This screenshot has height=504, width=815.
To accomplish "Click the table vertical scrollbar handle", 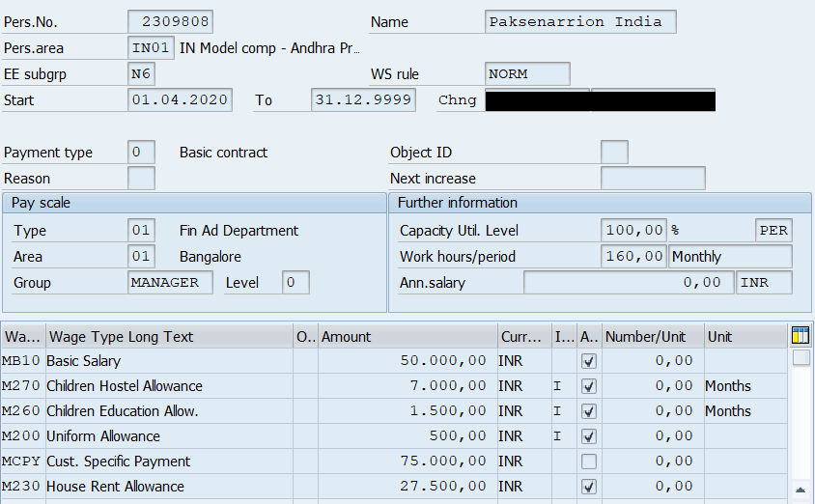I will pos(801,358).
